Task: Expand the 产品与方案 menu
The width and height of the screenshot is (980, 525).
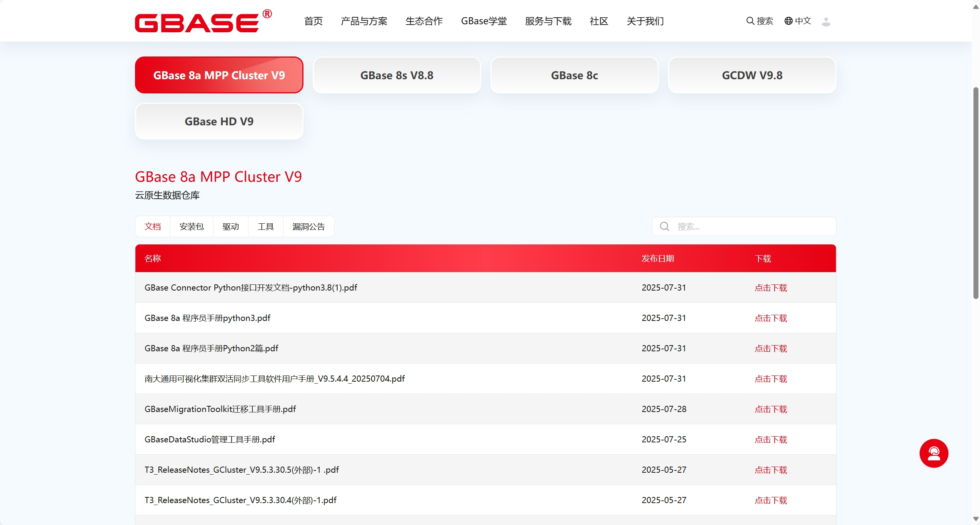Action: [x=363, y=22]
